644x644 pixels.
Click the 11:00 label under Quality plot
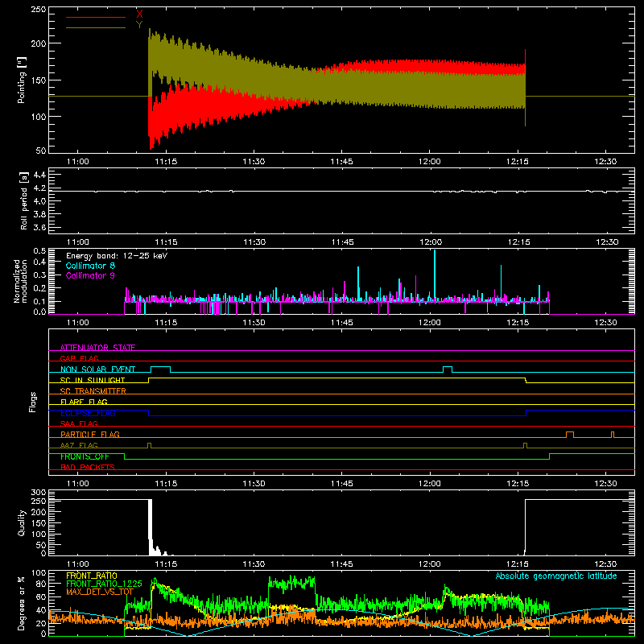[77, 564]
